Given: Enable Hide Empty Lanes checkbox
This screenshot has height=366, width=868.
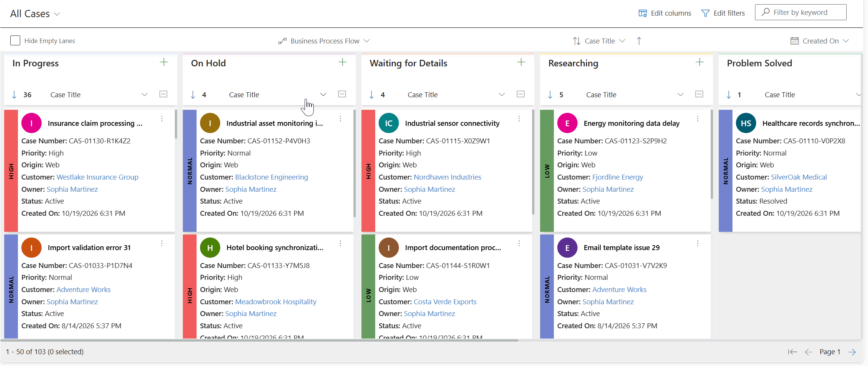Looking at the screenshot, I should (x=15, y=40).
